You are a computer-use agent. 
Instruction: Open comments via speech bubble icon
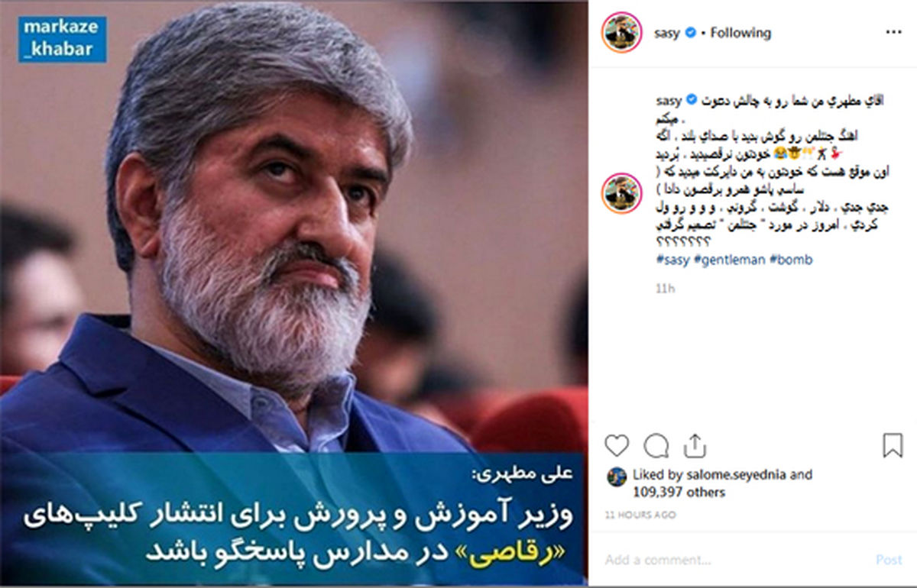656,445
